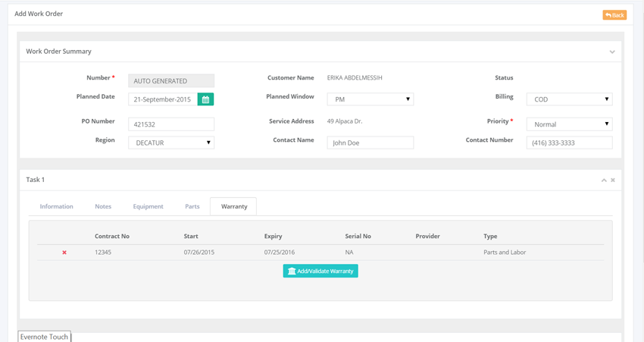The image size is (644, 342).
Task: Open the Planned Window dropdown
Action: 370,99
